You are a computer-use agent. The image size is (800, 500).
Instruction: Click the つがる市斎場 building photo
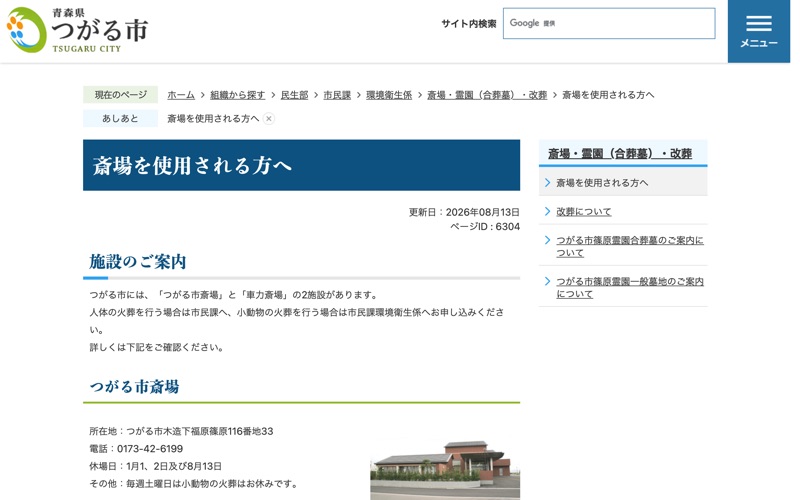pyautogui.click(x=445, y=470)
